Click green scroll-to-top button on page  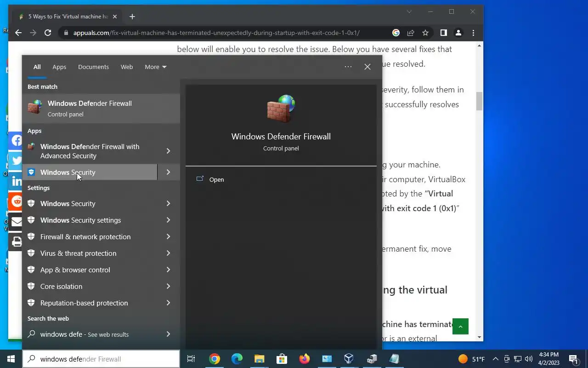click(460, 326)
